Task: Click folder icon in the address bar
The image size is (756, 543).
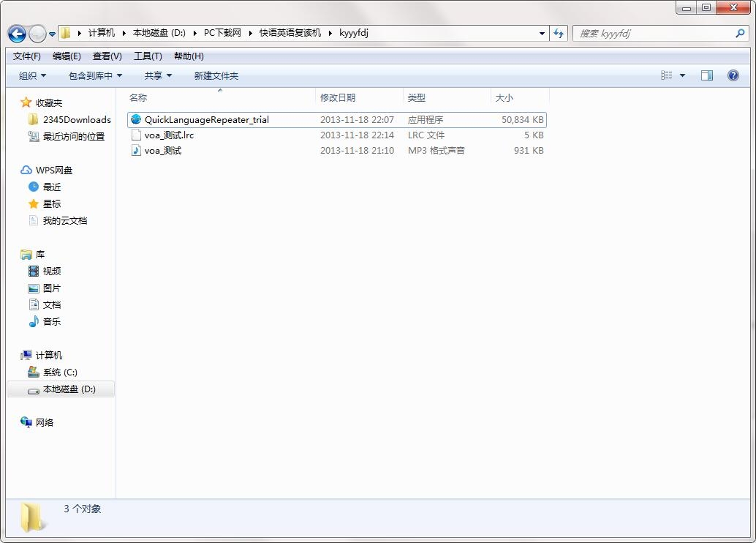Action: [x=66, y=33]
